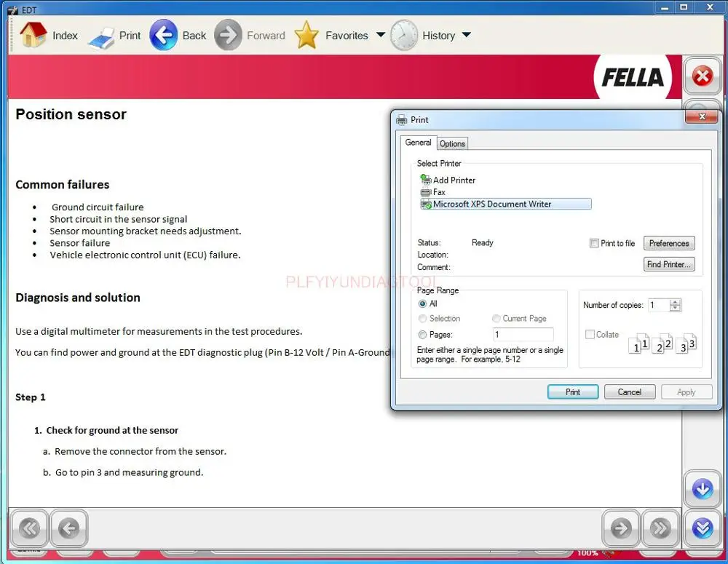Click the Print toolbar printer icon
728x564 pixels.
tap(101, 38)
